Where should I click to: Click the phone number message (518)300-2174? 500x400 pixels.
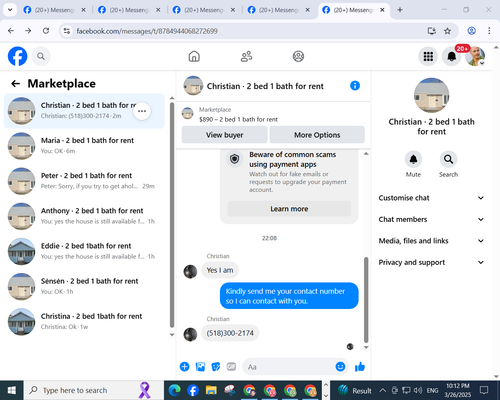tap(230, 333)
